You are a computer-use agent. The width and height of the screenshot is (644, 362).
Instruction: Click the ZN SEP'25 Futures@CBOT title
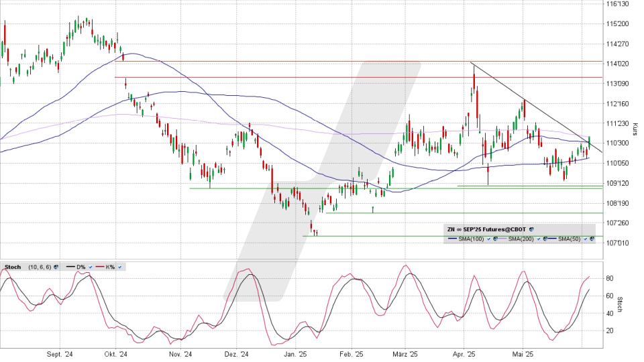486,229
